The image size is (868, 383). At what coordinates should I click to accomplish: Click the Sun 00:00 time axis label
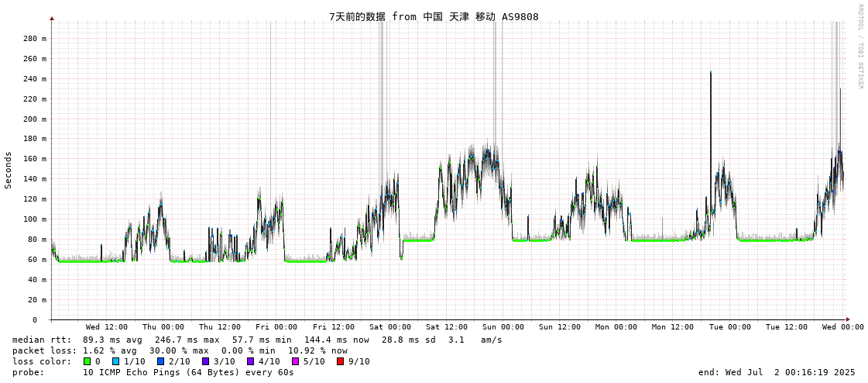(503, 327)
